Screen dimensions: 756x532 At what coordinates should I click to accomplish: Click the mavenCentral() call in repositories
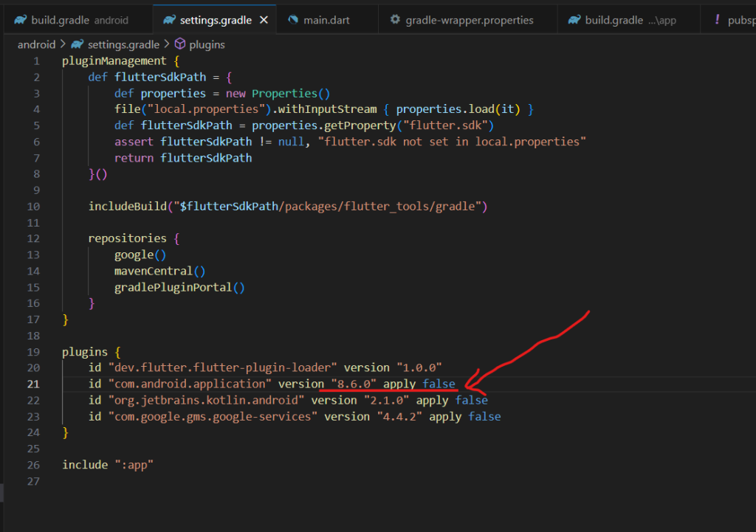[x=159, y=272]
